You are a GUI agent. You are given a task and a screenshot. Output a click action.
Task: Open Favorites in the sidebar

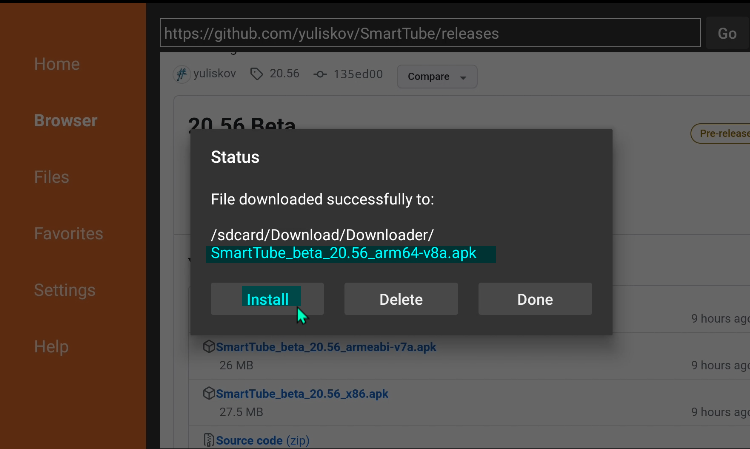click(x=68, y=233)
